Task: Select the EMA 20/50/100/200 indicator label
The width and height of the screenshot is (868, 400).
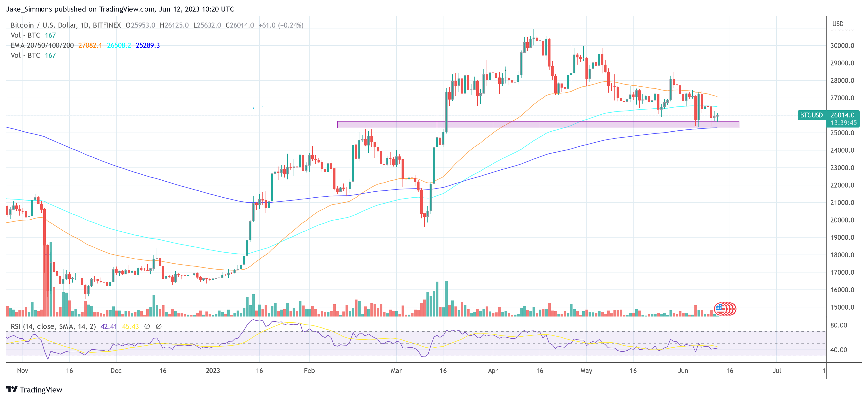Action: point(42,45)
